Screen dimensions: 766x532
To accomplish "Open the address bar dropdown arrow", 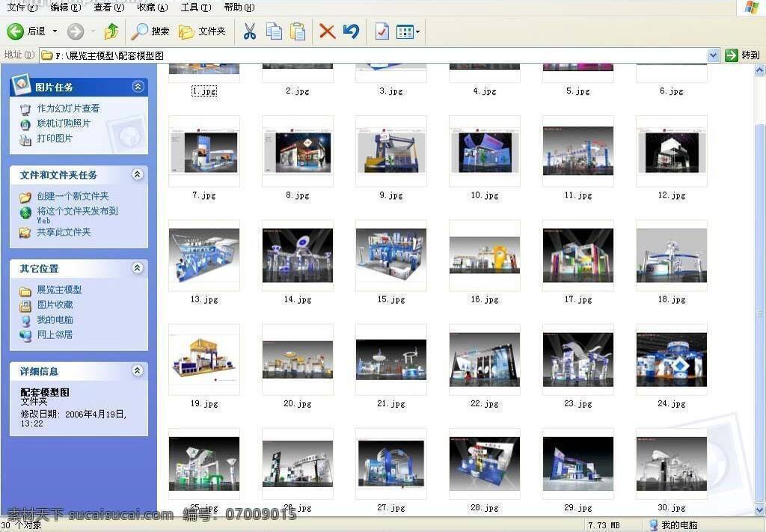I will (x=713, y=55).
